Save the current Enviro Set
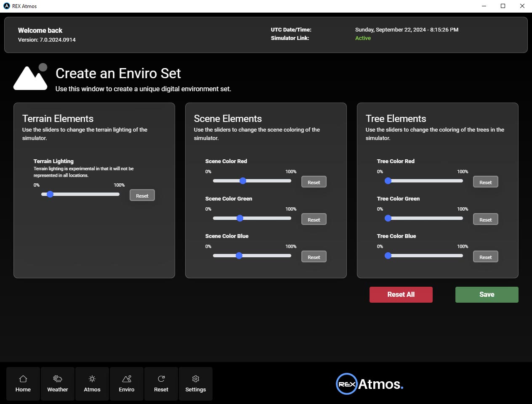The image size is (532, 404). click(x=487, y=294)
